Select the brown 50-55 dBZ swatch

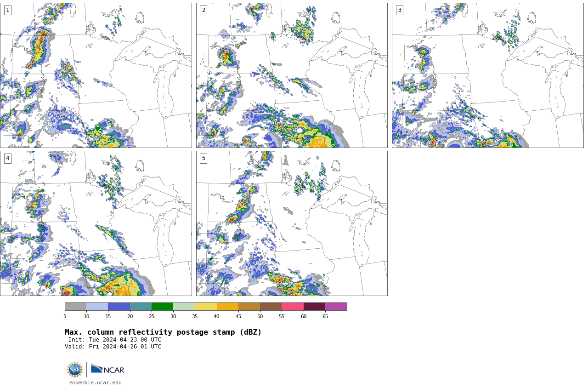click(x=271, y=307)
